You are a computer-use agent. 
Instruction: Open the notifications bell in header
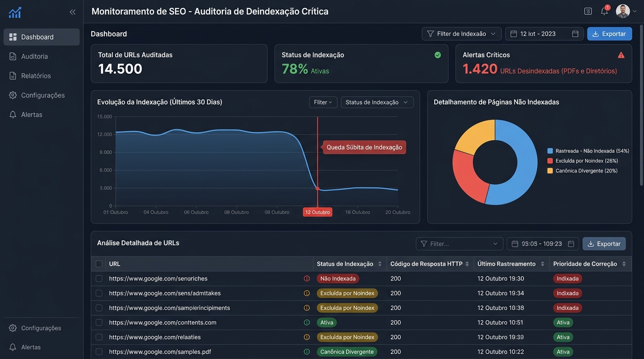tap(605, 11)
